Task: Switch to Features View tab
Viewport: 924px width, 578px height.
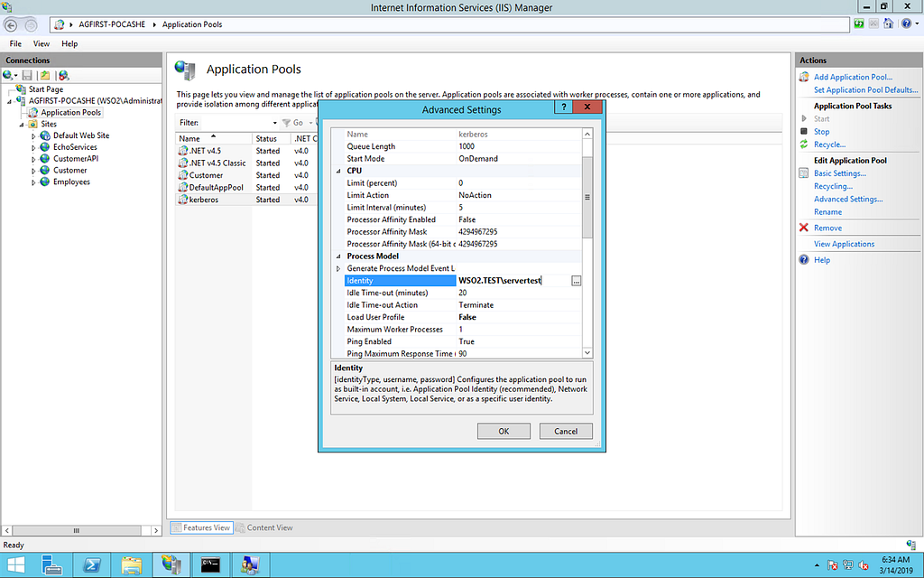Action: coord(201,527)
